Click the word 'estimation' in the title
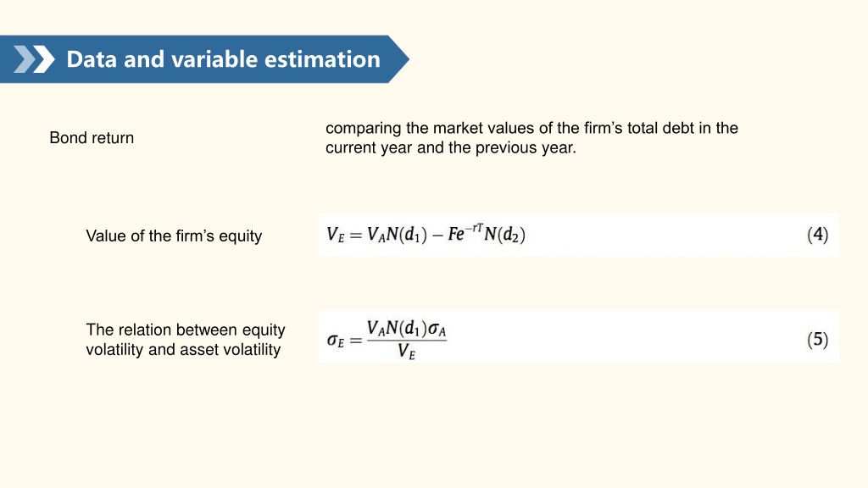Image resolution: width=868 pixels, height=488 pixels. pos(323,59)
